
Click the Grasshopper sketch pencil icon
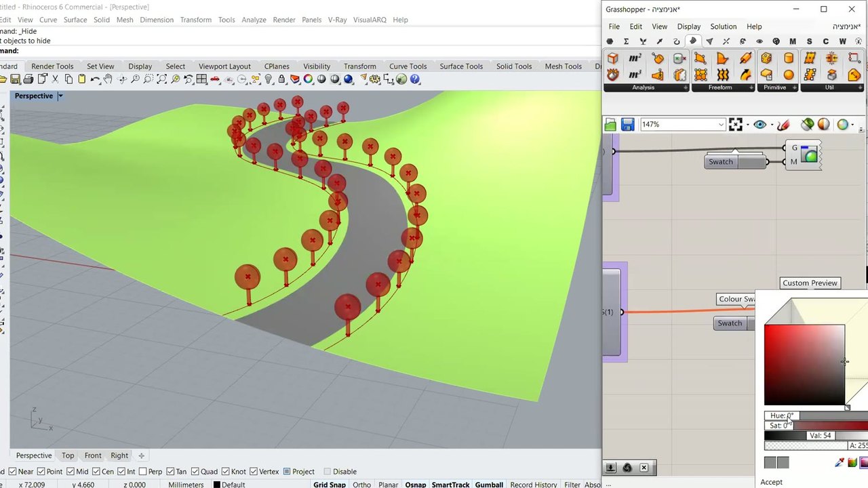[783, 125]
